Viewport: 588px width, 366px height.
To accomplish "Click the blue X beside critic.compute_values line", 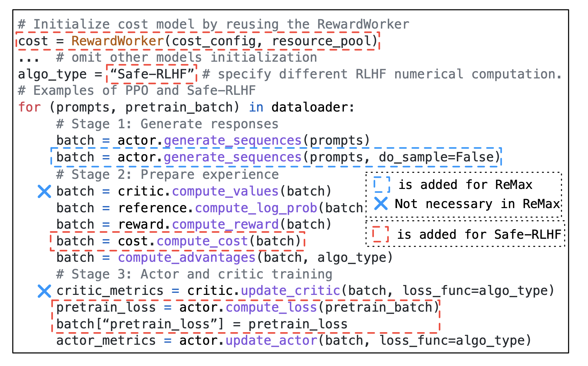I will (x=44, y=191).
